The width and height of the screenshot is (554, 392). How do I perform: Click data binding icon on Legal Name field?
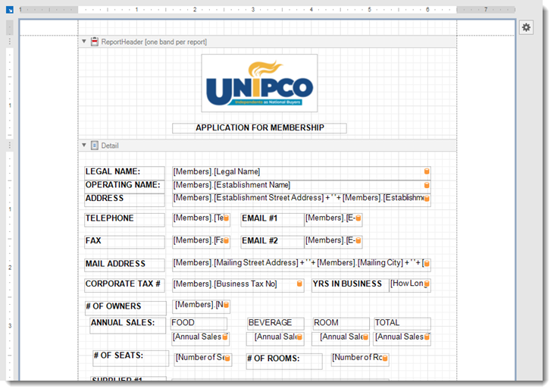(427, 172)
